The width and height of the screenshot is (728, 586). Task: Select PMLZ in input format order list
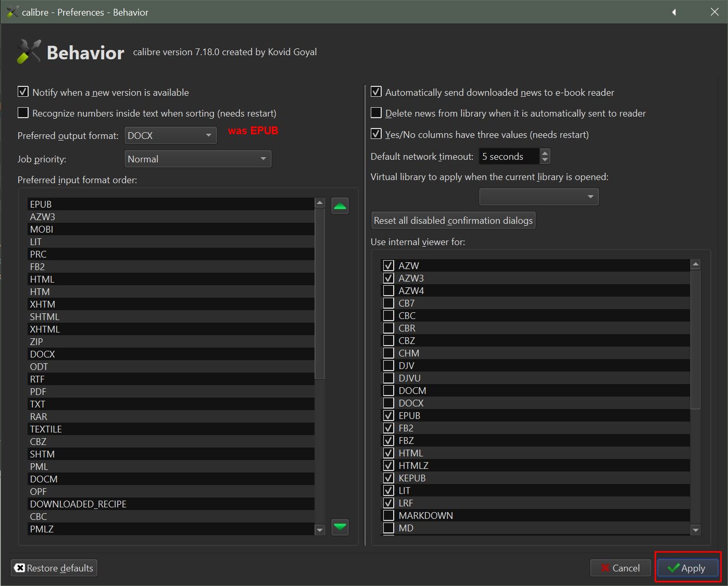(171, 529)
